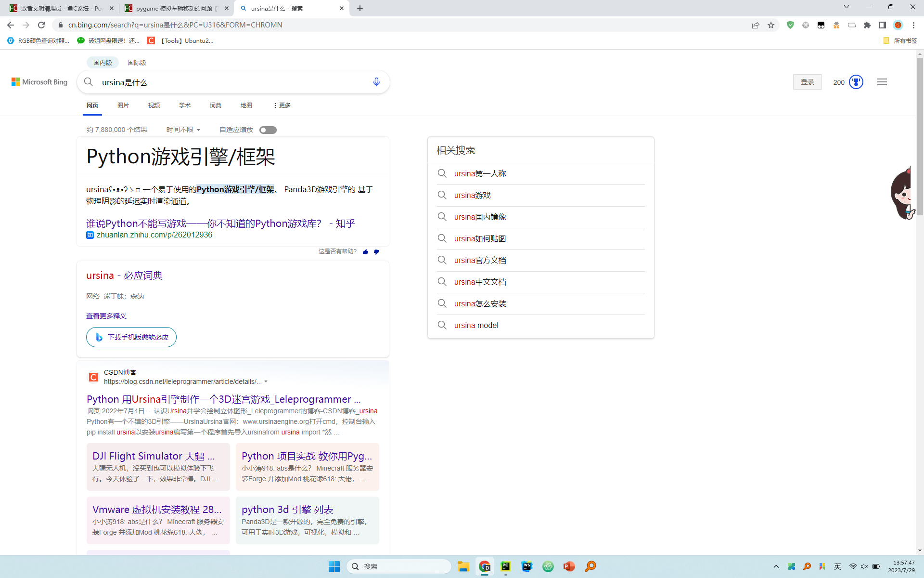Select related search ursina model
Image resolution: width=924 pixels, height=578 pixels.
(x=541, y=325)
